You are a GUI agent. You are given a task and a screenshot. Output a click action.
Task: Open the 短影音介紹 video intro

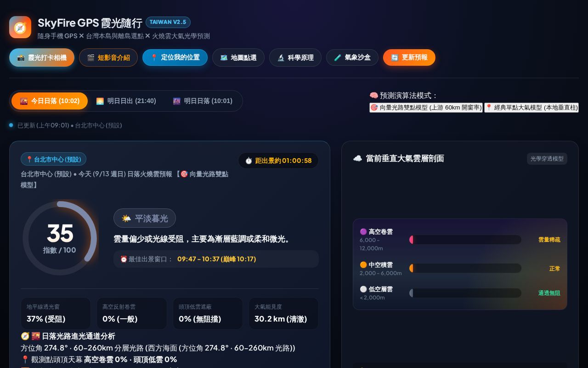pos(108,57)
